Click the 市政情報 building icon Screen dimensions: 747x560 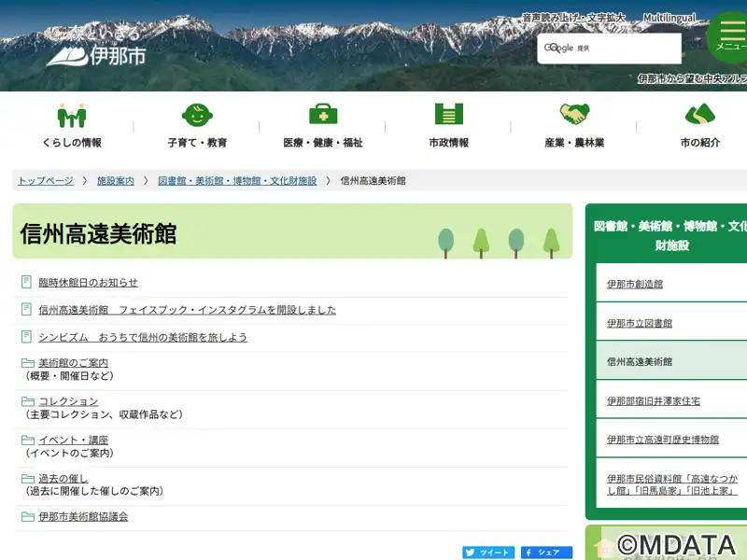coord(448,114)
